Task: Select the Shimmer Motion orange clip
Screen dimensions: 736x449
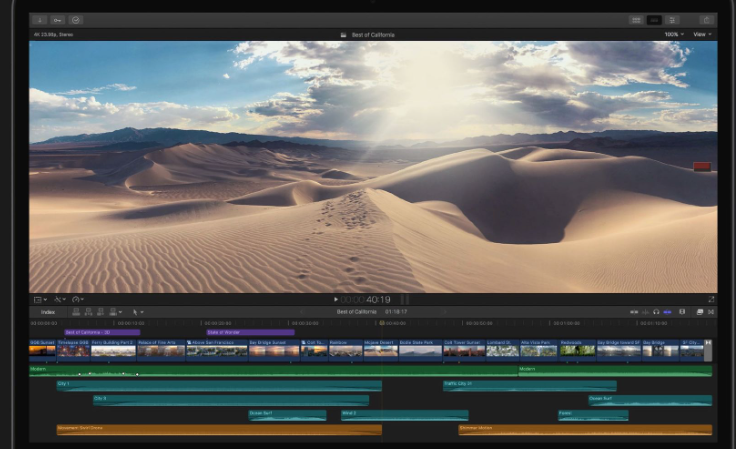Action: tap(585, 430)
